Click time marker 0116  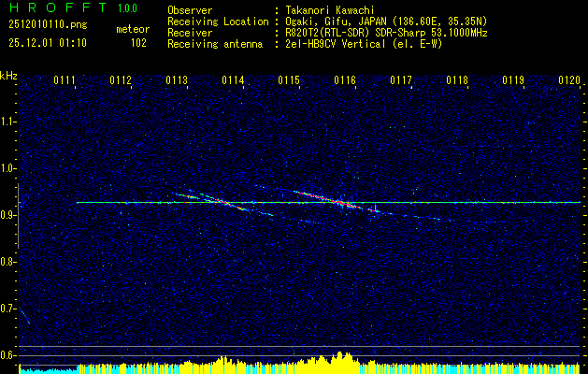345,80
